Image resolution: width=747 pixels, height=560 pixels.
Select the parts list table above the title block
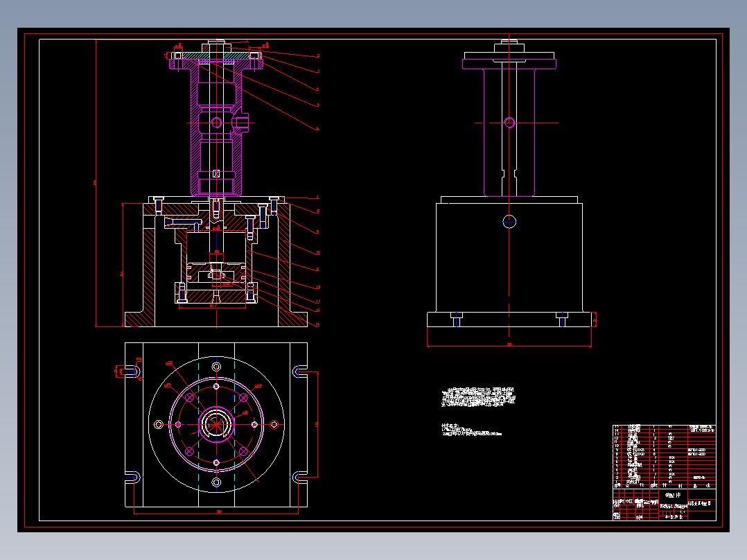[x=664, y=457]
